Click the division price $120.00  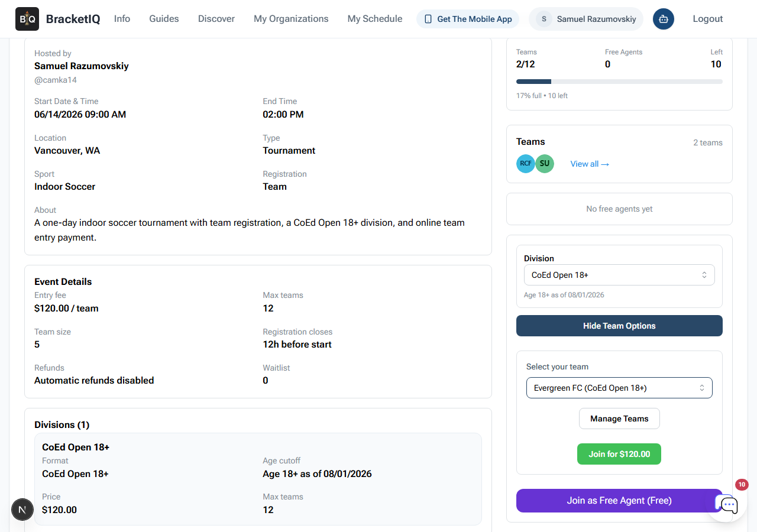click(59, 510)
